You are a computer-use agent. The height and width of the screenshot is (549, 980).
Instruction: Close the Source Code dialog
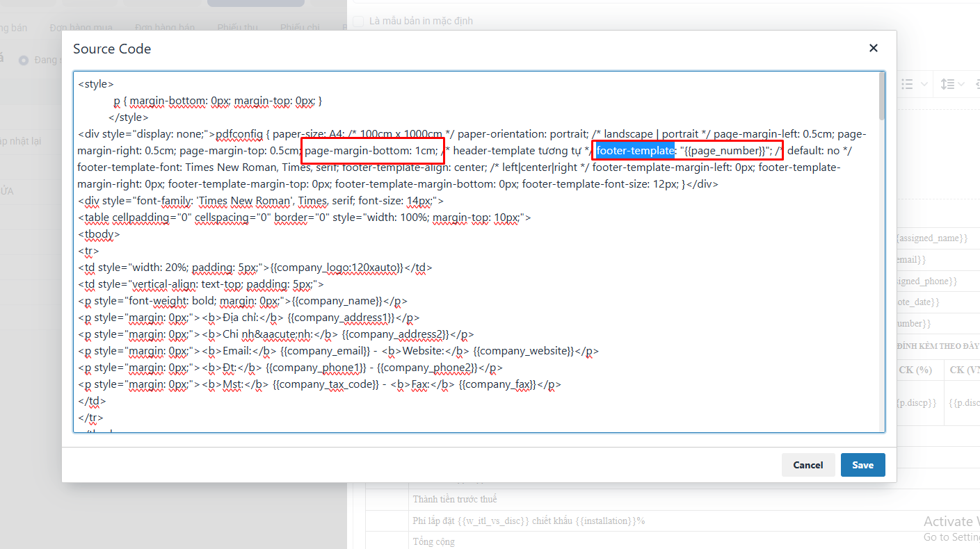874,48
